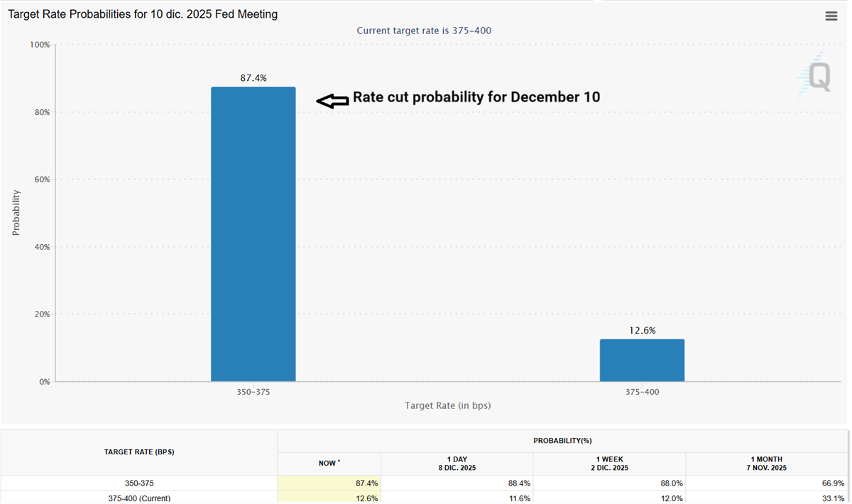Screen dimensions: 852x504
Task: Expand the 1 MONTH 7 NOV. 2025 column
Action: point(767,463)
